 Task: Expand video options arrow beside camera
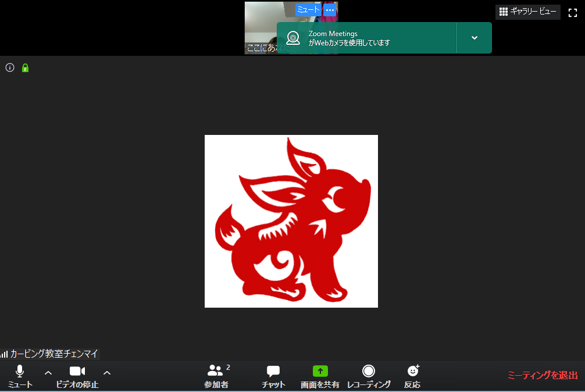pos(107,373)
